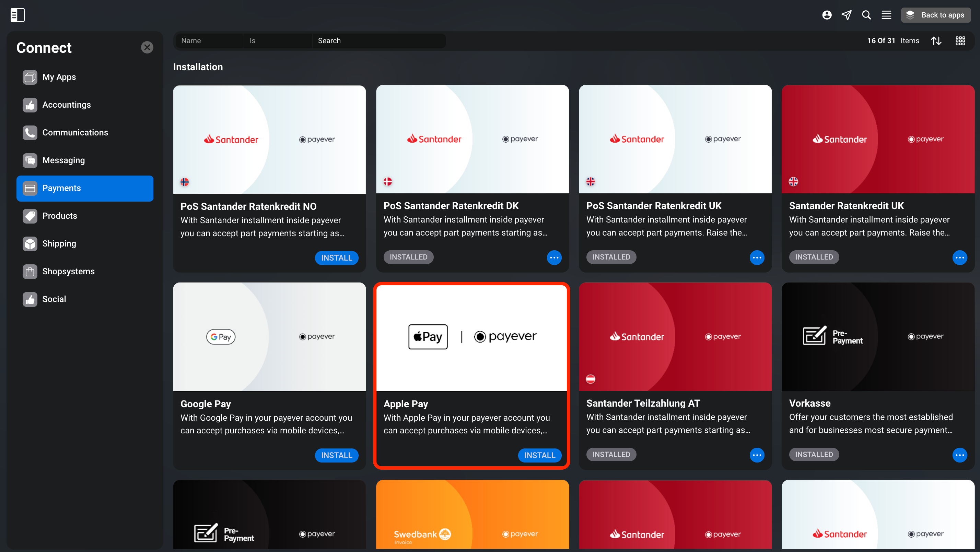Open Apple Pay card image
Screen dimensions: 980x552
(472, 338)
